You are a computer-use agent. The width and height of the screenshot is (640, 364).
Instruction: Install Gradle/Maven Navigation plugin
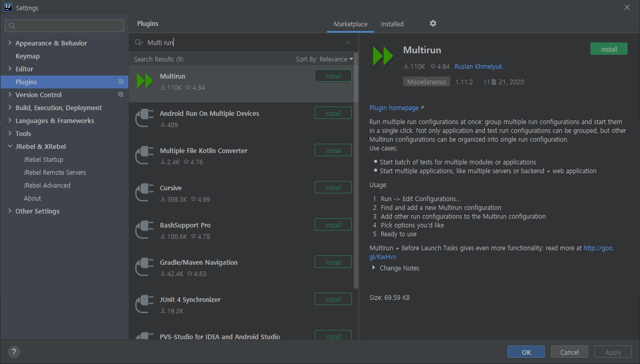[x=333, y=262]
